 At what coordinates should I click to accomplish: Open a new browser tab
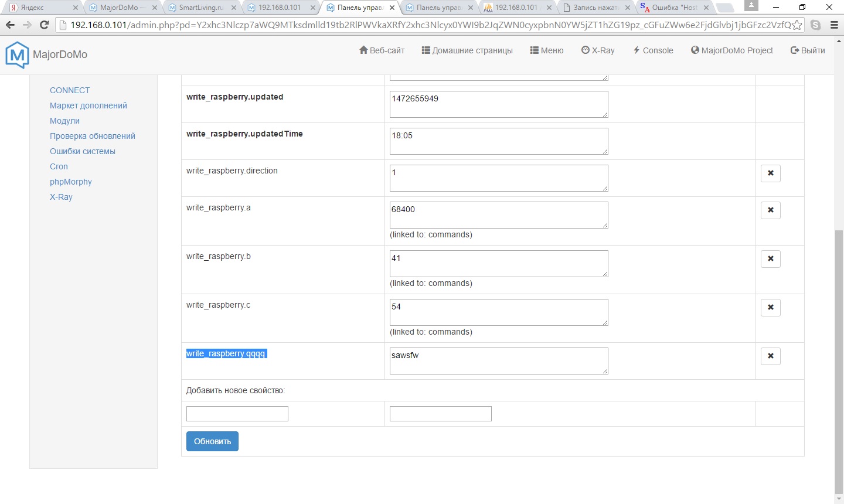(x=725, y=8)
